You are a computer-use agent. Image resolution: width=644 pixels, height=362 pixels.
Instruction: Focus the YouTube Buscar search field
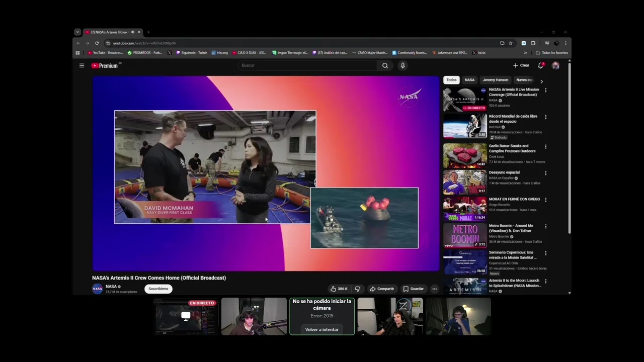[307, 65]
